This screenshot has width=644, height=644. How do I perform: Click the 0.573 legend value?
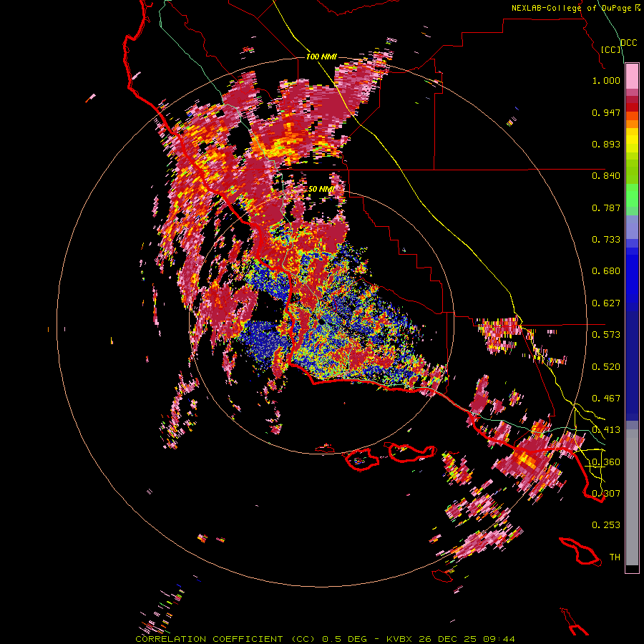tap(606, 335)
